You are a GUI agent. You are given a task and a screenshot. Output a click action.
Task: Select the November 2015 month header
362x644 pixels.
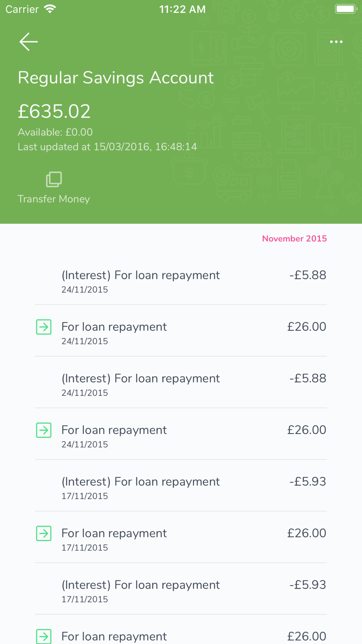[x=294, y=239]
